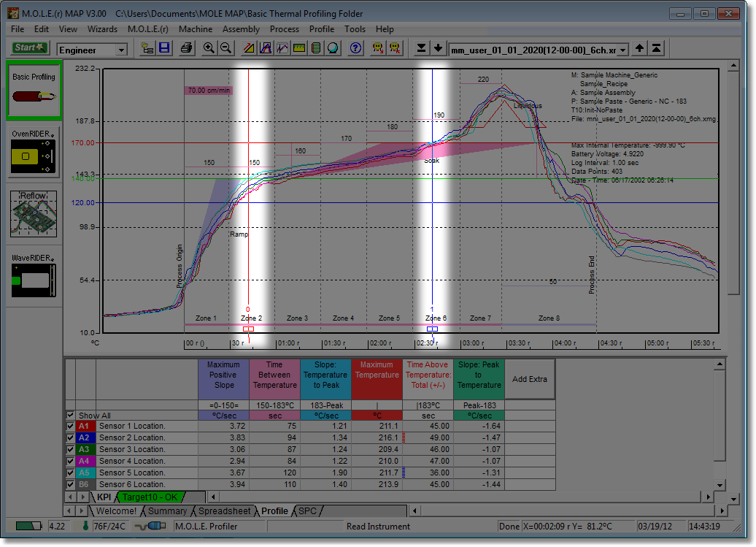Click the plain up arrow file icon
This screenshot has width=756, height=547.
pyautogui.click(x=639, y=48)
